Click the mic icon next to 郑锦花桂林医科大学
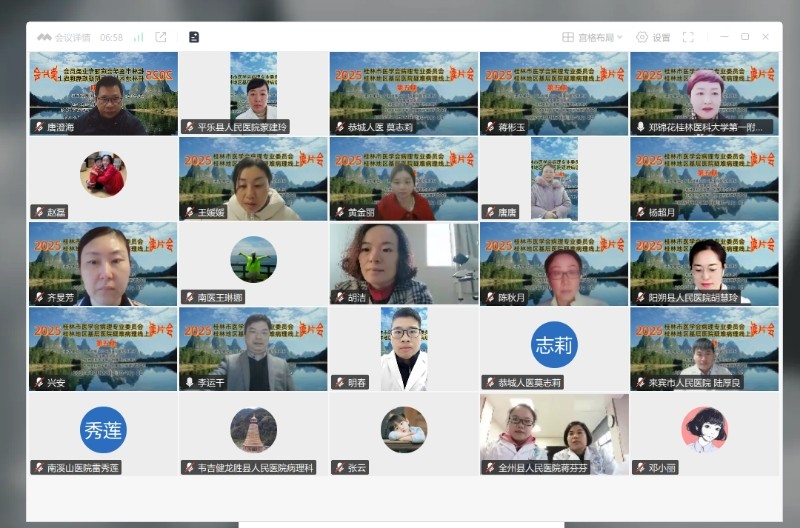The height and width of the screenshot is (528, 800). 640,127
